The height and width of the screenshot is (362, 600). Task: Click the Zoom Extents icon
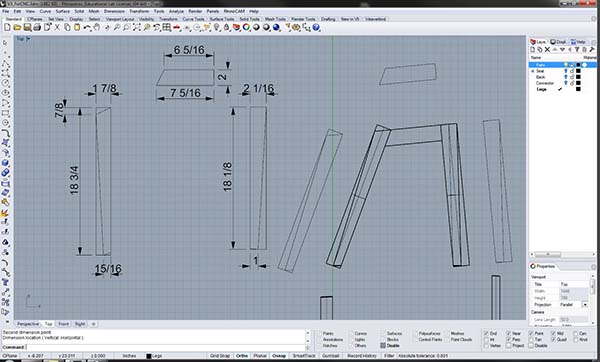coord(137,28)
